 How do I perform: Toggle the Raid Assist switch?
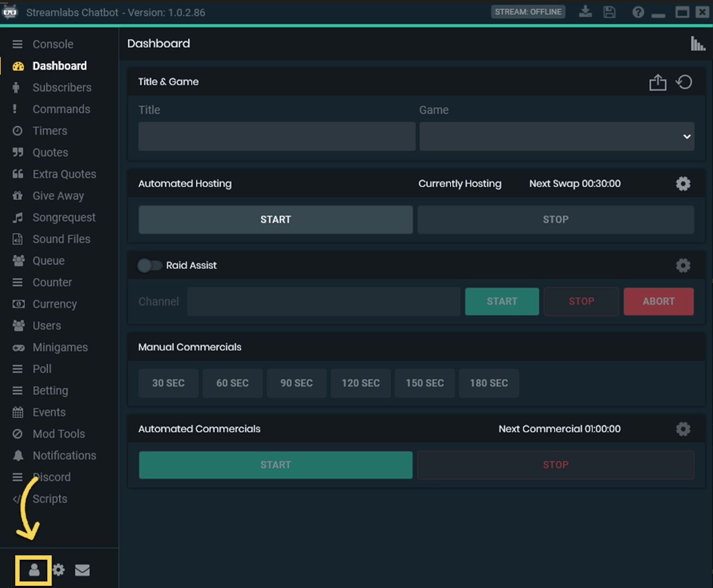pyautogui.click(x=150, y=265)
